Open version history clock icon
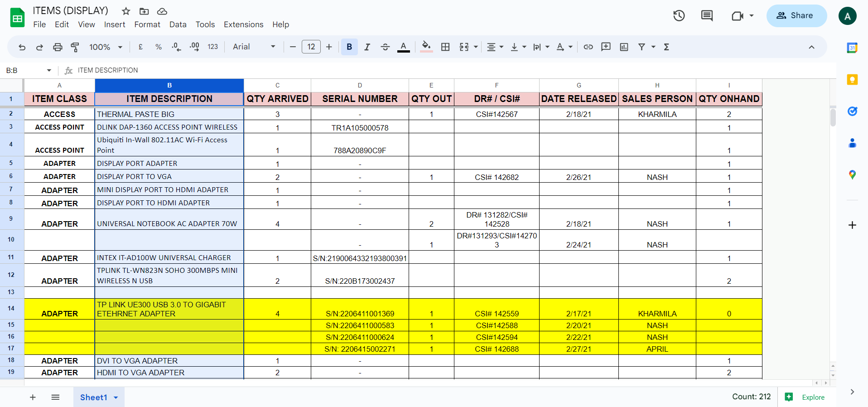Image resolution: width=868 pixels, height=407 pixels. tap(679, 16)
